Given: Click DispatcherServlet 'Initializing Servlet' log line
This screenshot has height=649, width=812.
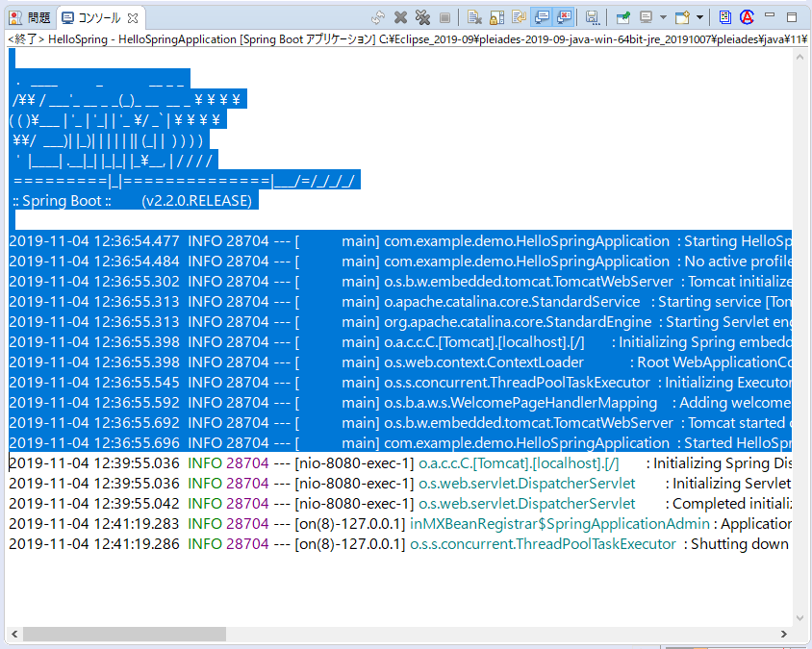Looking at the screenshot, I should point(400,484).
